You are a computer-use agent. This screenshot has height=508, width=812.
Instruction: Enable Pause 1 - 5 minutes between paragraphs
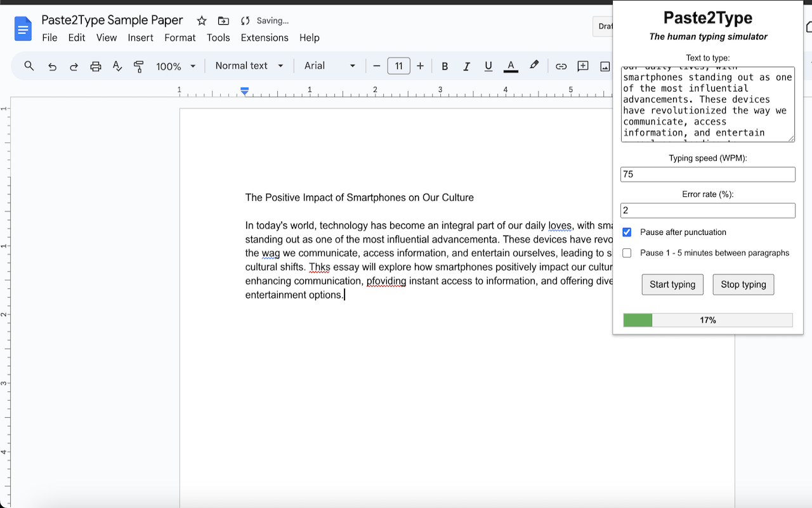point(627,253)
